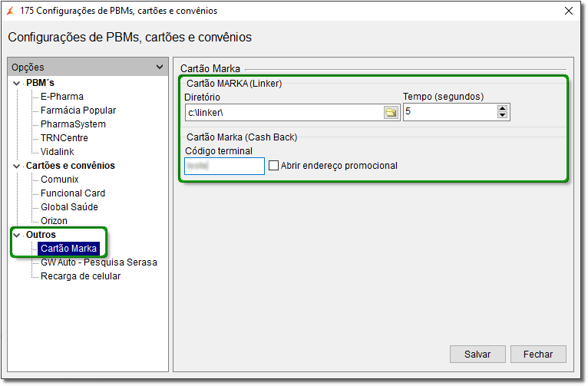This screenshot has width=588, height=386.
Task: Select GW Auto - Pesquisa Serasa
Action: 99,262
